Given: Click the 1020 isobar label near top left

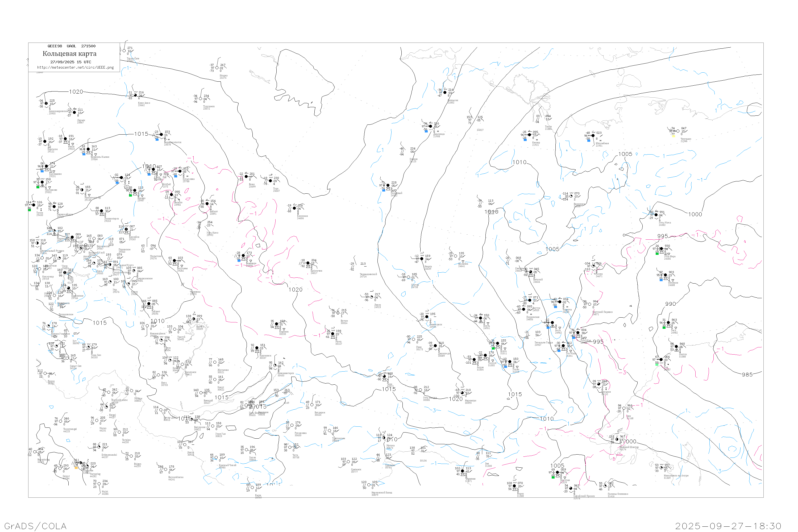Looking at the screenshot, I should click(76, 92).
